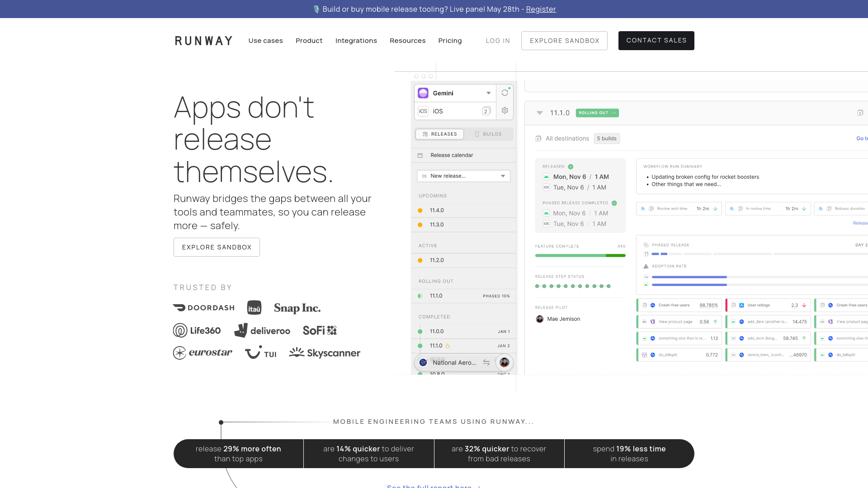The image size is (868, 488).
Task: Click the first ADOPTION RATE bar
Action: point(759,277)
